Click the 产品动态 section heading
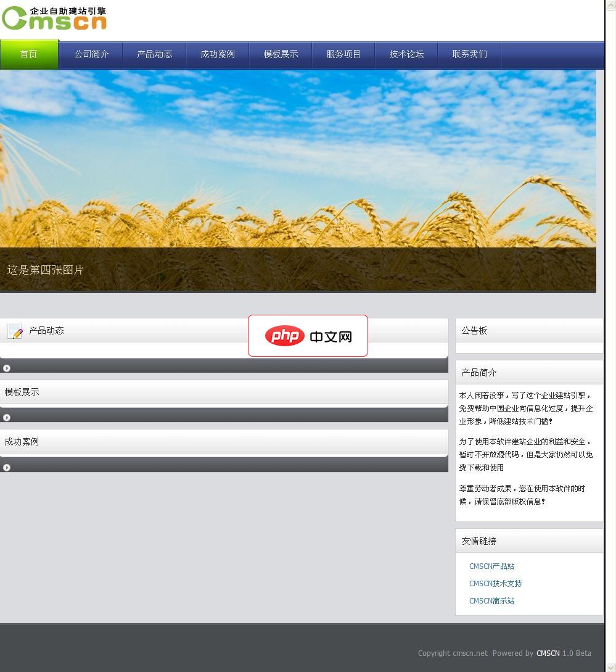The height and width of the screenshot is (672, 616). pyautogui.click(x=47, y=331)
